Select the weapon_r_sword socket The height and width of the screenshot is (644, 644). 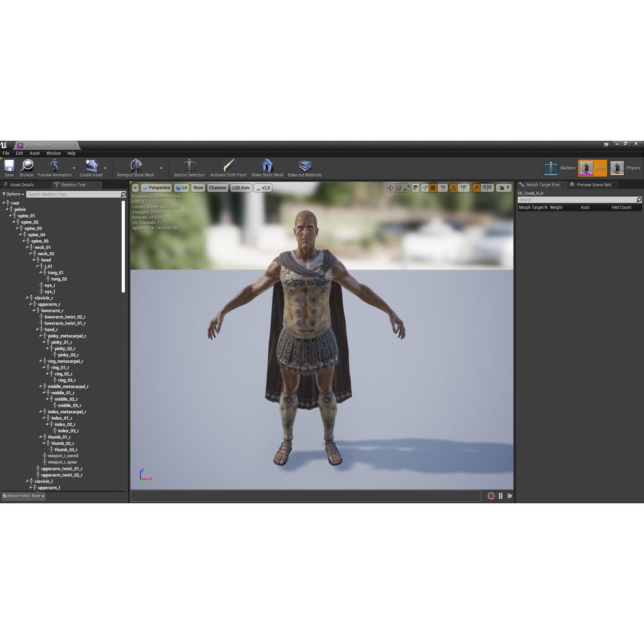click(x=63, y=456)
